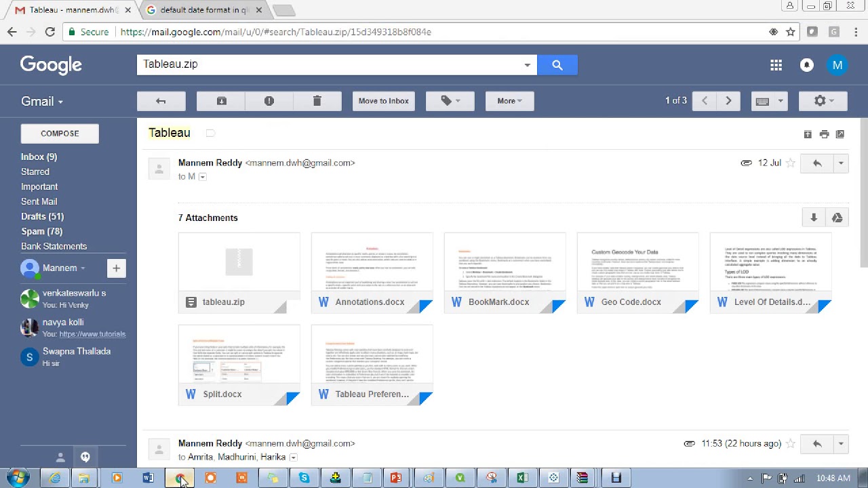Open the tableau.zip attachment
Viewport: 868px width, 488px height.
[239, 272]
